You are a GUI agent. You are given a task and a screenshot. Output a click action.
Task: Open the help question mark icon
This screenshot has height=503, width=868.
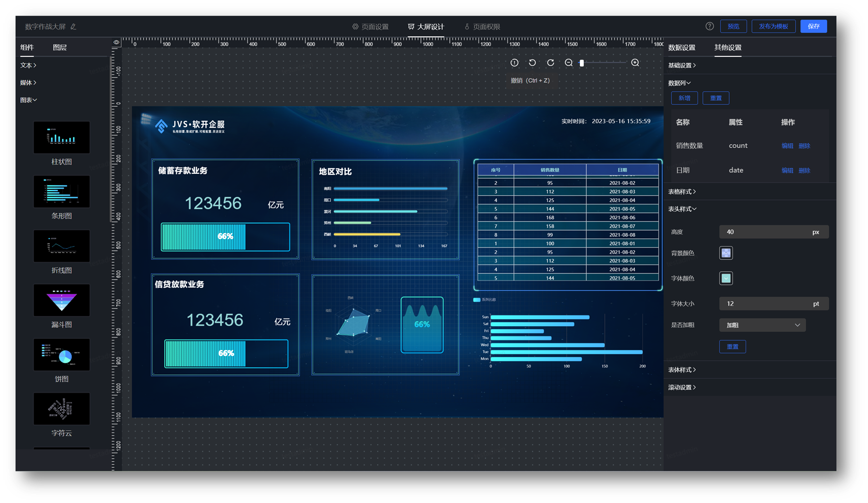[710, 26]
